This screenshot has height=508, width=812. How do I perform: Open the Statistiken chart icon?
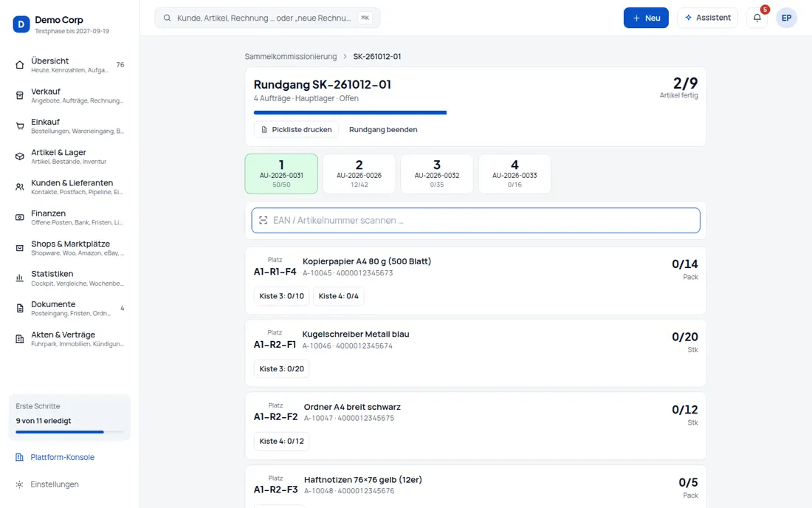(20, 278)
